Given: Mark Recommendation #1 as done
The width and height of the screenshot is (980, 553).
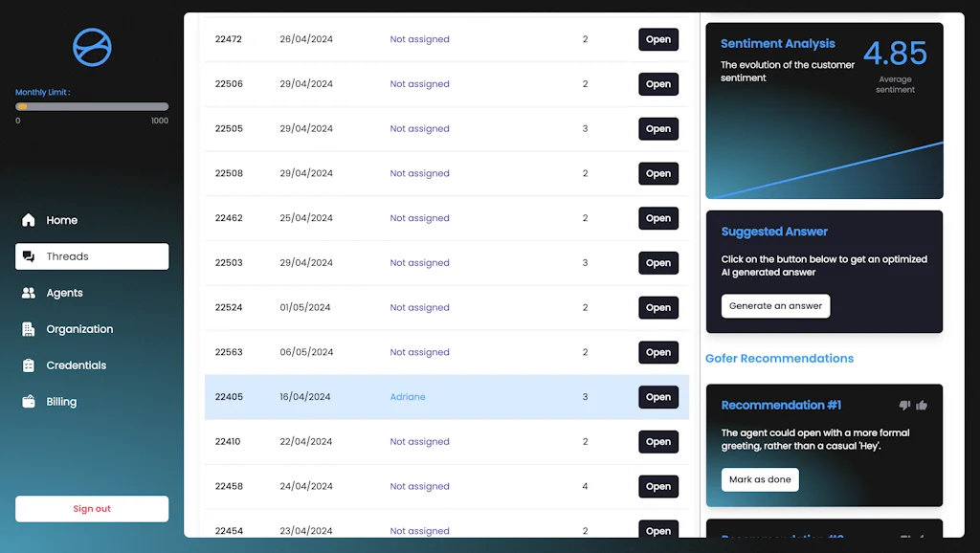Looking at the screenshot, I should point(760,479).
